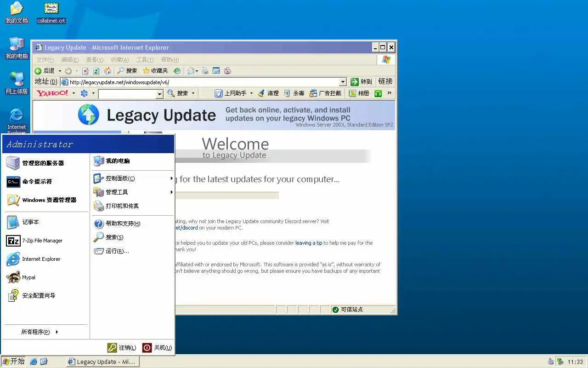Open 上网助手 on Yahoo toolbar
The height and width of the screenshot is (368, 588).
click(231, 93)
